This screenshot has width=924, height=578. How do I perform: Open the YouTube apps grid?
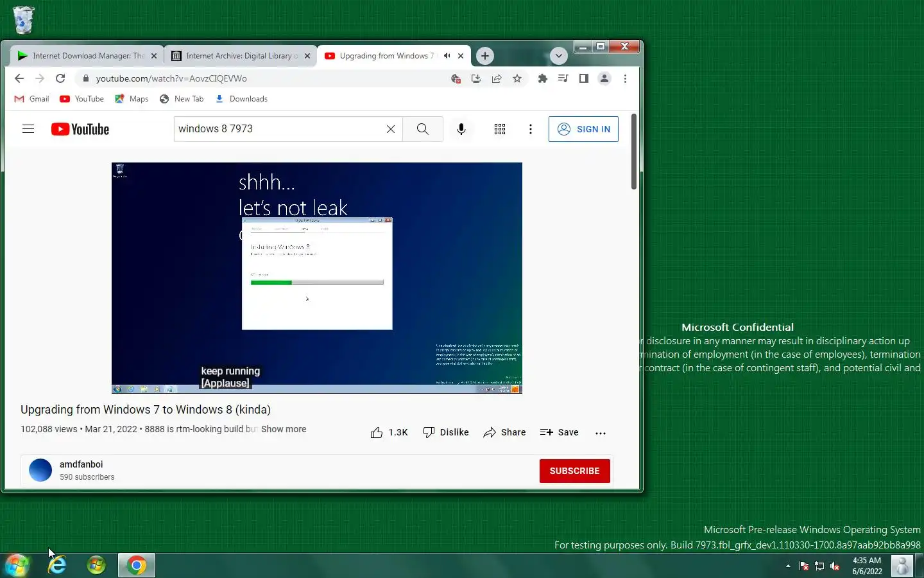point(500,129)
